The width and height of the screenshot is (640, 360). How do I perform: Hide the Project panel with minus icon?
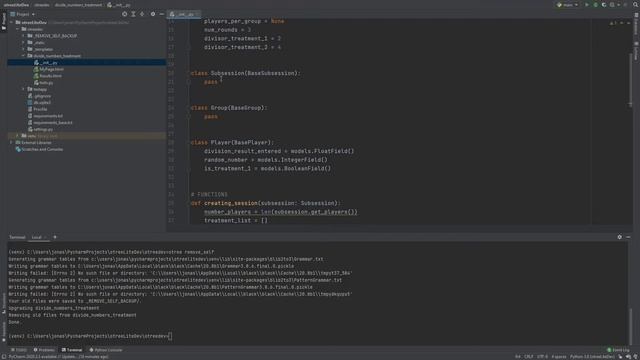click(x=161, y=14)
